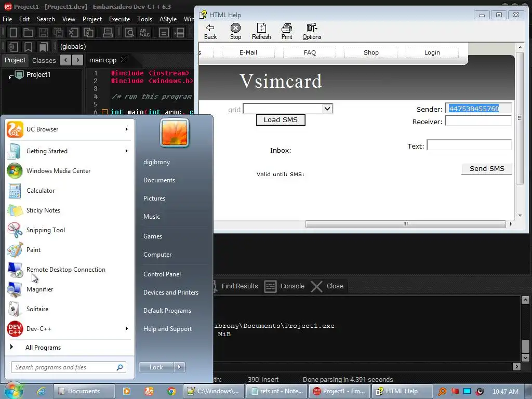Click the refs.inf Notepad taskbar button
Screen dimensions: 532x399
[277, 391]
